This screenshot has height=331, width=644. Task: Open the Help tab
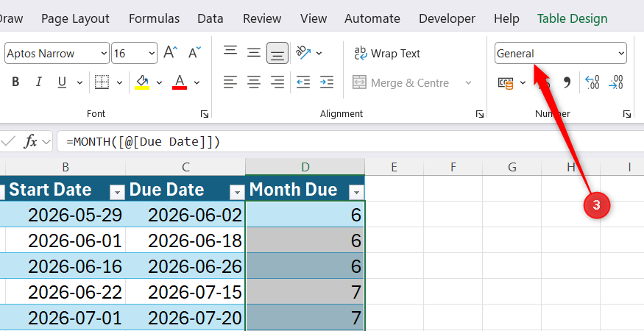point(506,18)
